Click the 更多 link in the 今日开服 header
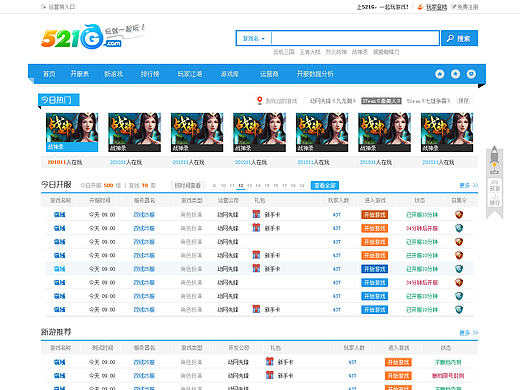 point(469,185)
